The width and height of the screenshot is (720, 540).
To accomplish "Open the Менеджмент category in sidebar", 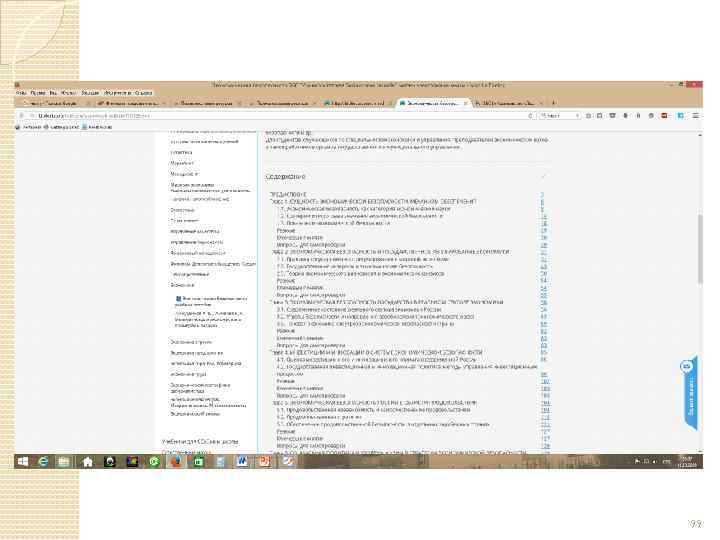I will (x=185, y=174).
